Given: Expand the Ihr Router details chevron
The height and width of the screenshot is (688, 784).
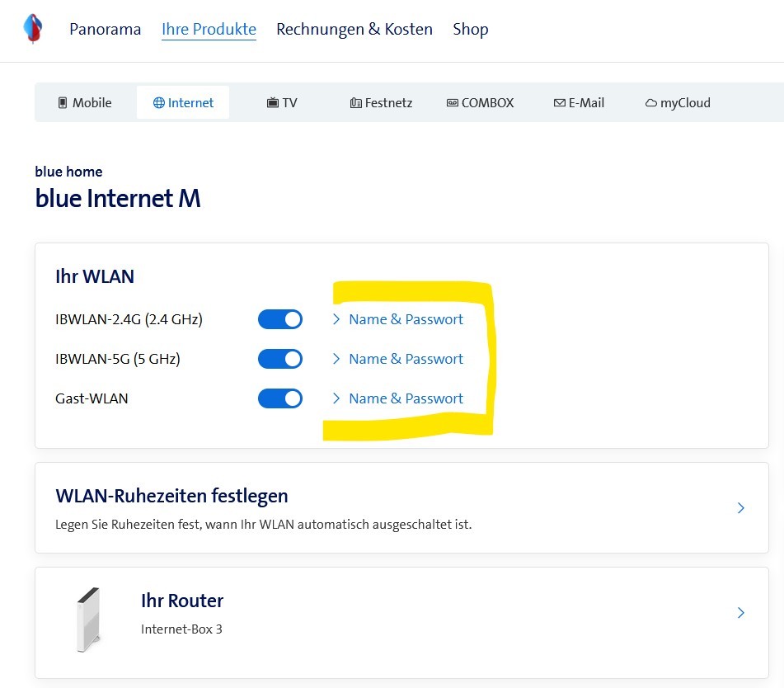Looking at the screenshot, I should tap(740, 613).
